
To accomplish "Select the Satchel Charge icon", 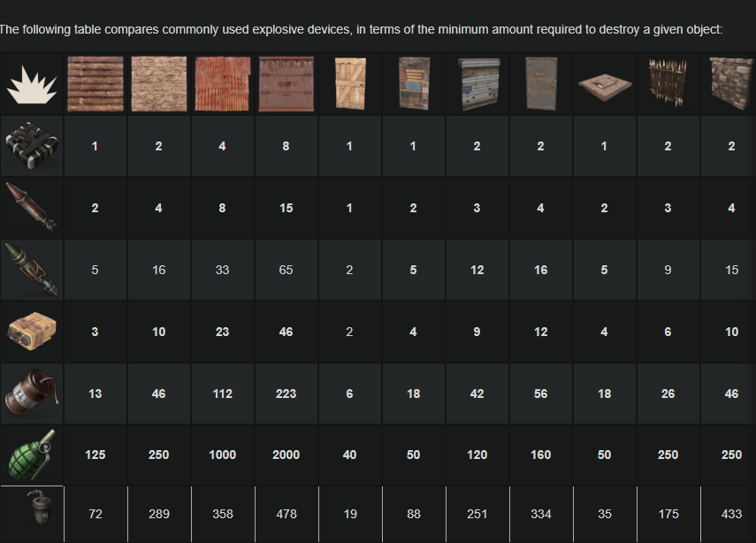I will (x=32, y=331).
